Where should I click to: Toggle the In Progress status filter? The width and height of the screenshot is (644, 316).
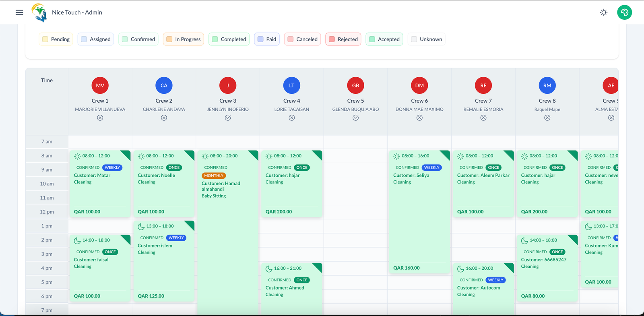point(184,39)
